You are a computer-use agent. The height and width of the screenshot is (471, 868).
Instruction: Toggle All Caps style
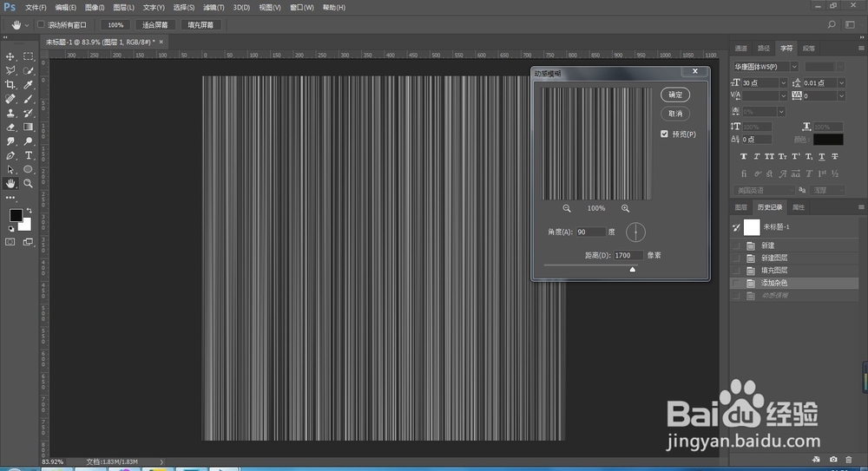coord(769,157)
